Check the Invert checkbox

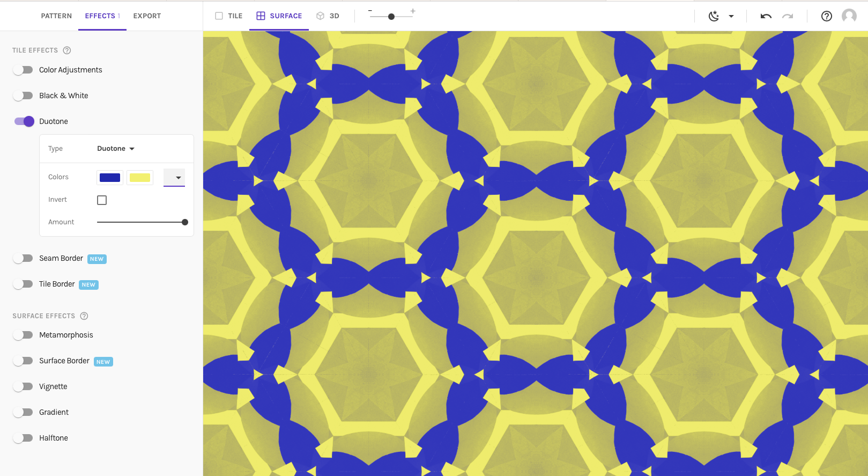(102, 200)
